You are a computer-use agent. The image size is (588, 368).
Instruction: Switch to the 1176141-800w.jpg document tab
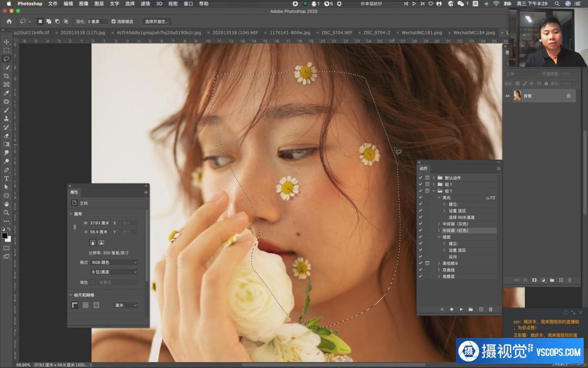290,33
